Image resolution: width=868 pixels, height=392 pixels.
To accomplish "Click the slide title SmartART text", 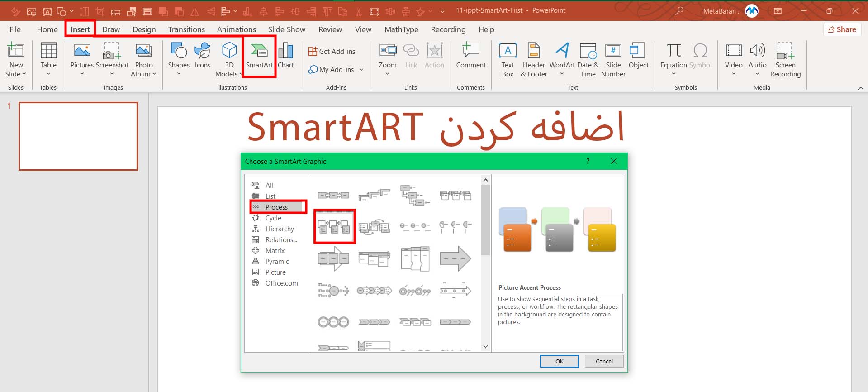I will coord(335,128).
